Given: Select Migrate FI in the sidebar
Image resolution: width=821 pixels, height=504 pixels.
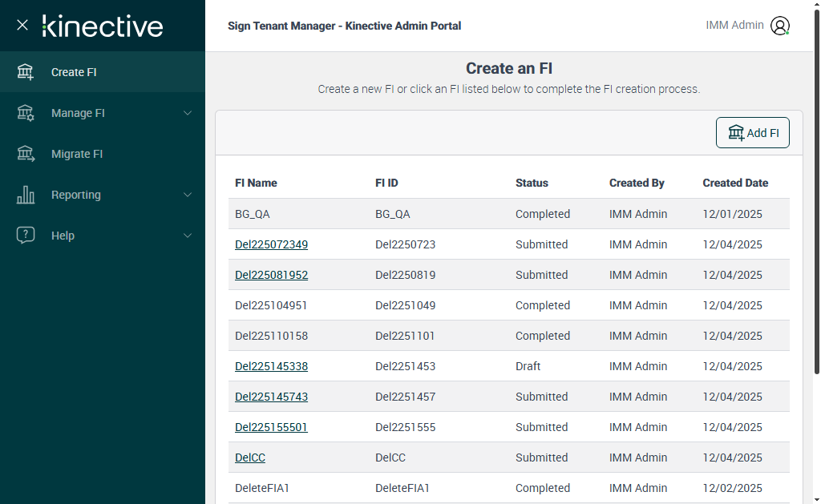Looking at the screenshot, I should click(x=77, y=154).
